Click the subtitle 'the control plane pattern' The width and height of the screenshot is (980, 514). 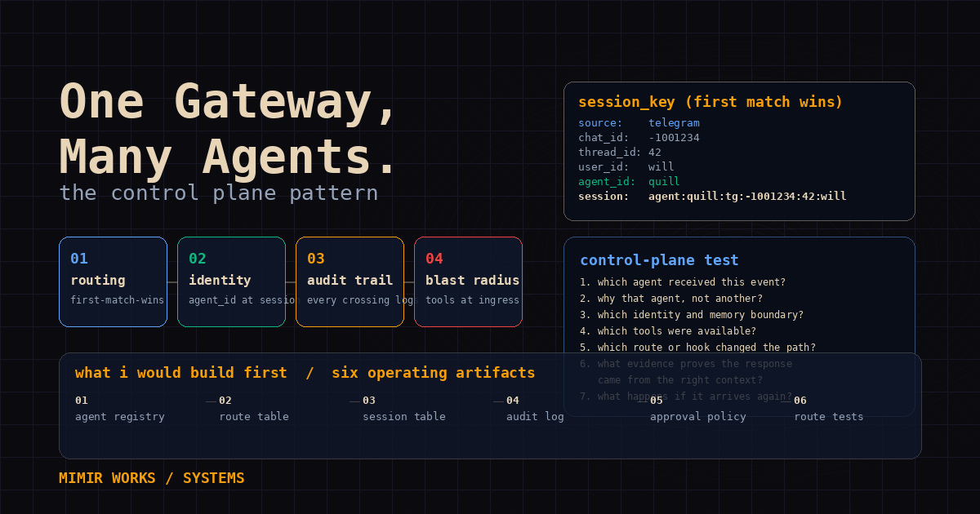tap(219, 193)
